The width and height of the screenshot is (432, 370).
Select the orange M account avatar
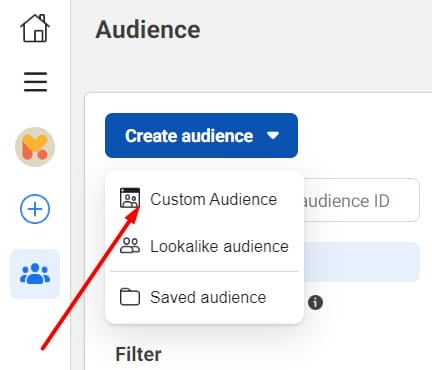35,147
